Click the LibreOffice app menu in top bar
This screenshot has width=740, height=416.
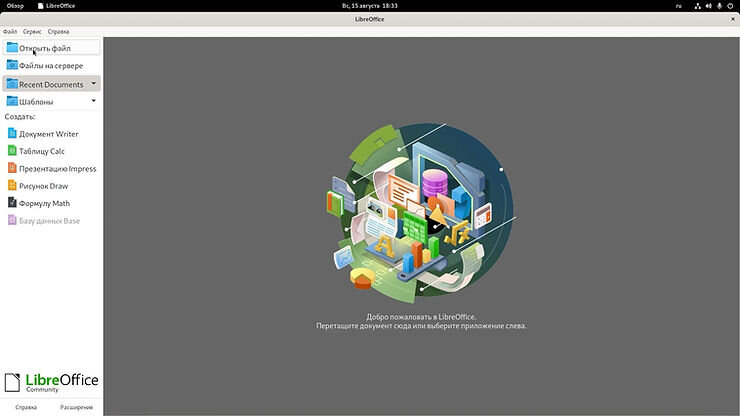click(56, 6)
